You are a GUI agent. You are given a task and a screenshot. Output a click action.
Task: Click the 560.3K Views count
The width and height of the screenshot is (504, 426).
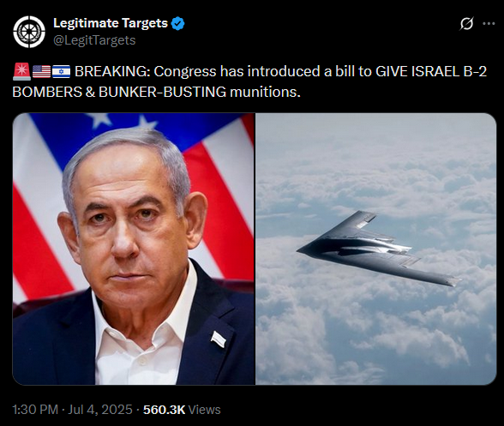(182, 410)
